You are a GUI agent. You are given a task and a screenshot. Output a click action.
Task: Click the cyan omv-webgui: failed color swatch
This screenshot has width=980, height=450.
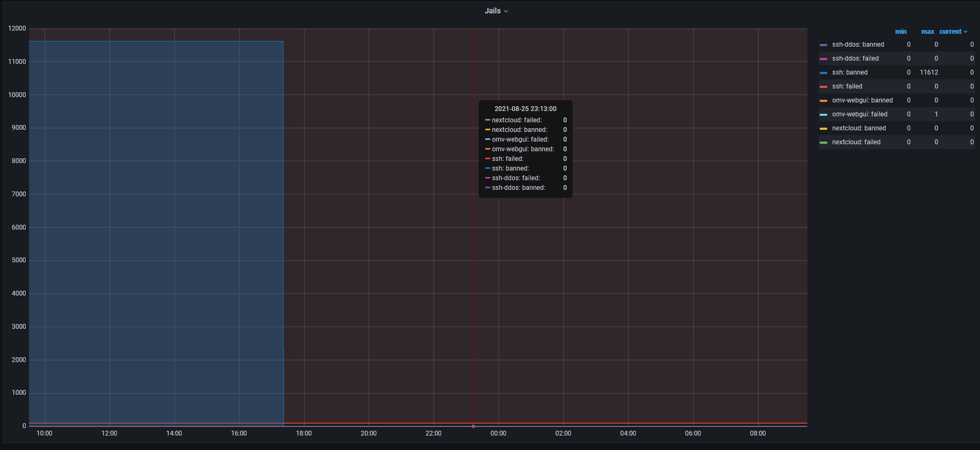[823, 115]
